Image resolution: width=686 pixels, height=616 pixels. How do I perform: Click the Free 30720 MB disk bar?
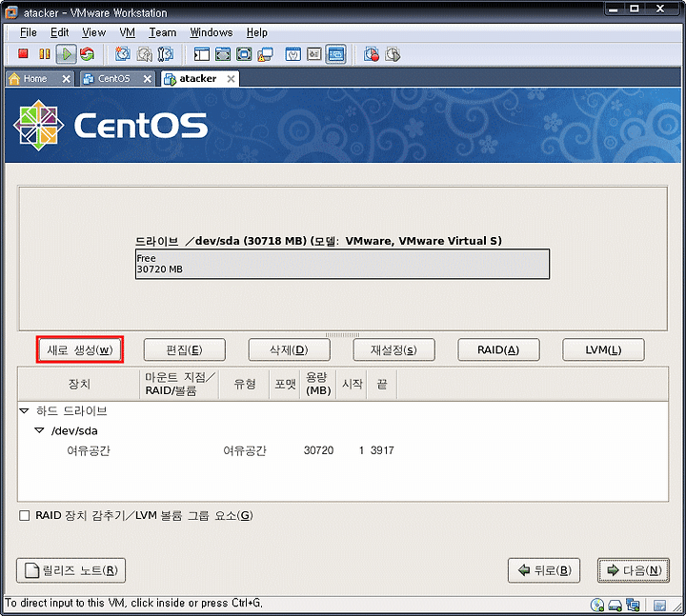pos(342,264)
